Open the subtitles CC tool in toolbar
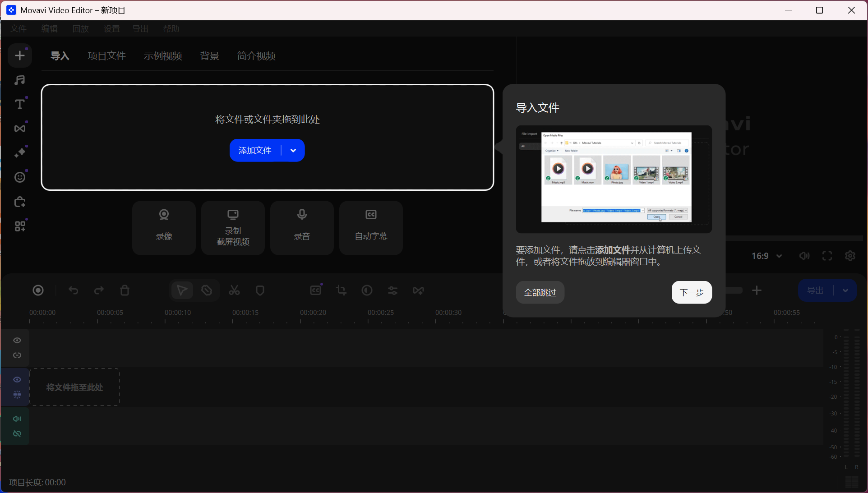868x493 pixels. tap(316, 290)
